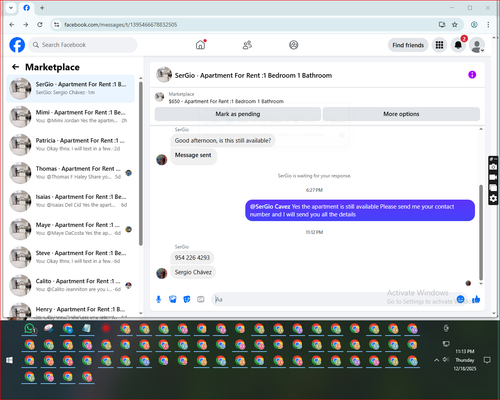Click the '954 226 4293' message
The height and width of the screenshot is (400, 500).
pos(192,258)
